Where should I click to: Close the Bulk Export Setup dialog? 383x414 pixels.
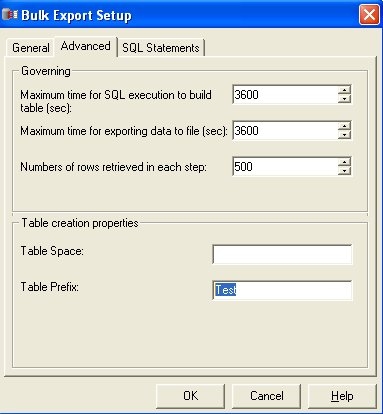[x=369, y=15]
